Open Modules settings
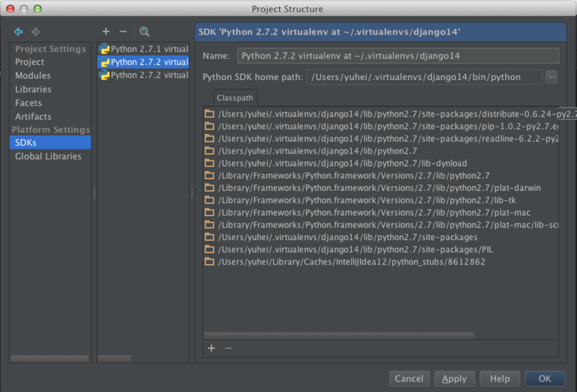This screenshot has height=392, width=577. point(33,76)
